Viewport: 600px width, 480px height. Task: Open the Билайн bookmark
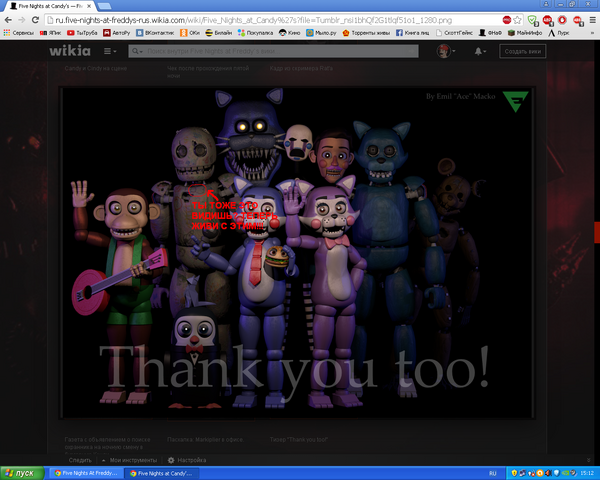point(219,33)
